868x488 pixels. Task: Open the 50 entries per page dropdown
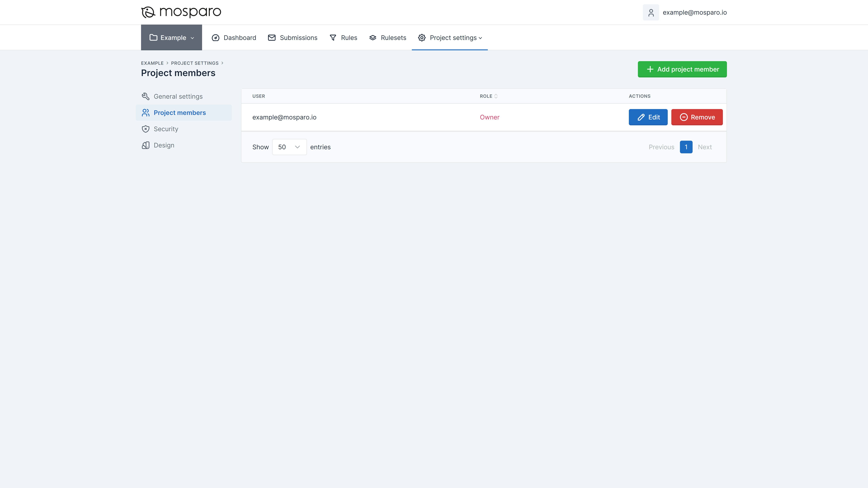click(x=289, y=147)
